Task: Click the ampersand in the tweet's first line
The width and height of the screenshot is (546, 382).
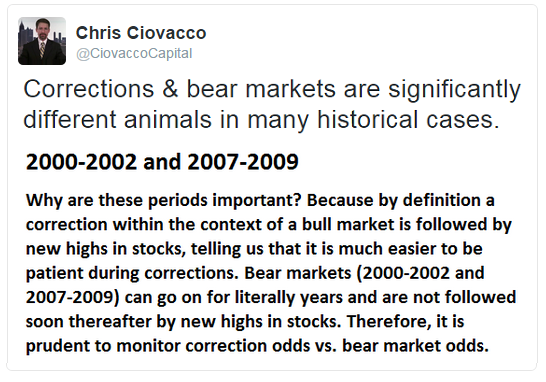Action: 170,89
